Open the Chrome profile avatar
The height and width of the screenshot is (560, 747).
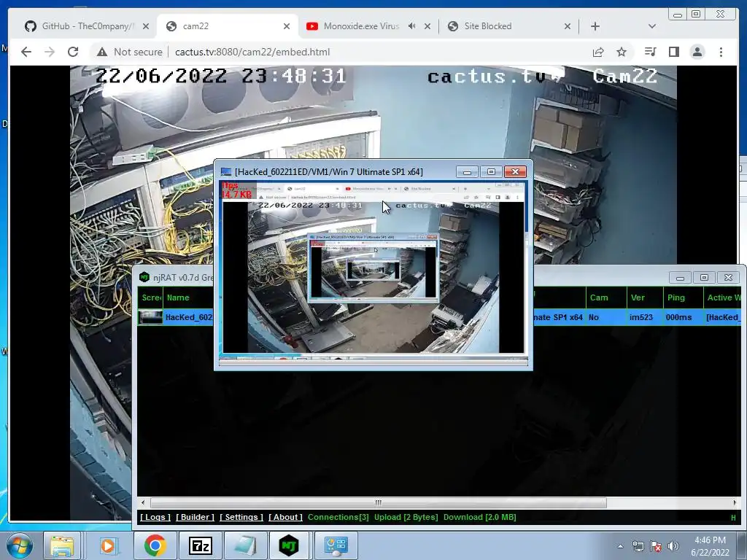click(697, 52)
